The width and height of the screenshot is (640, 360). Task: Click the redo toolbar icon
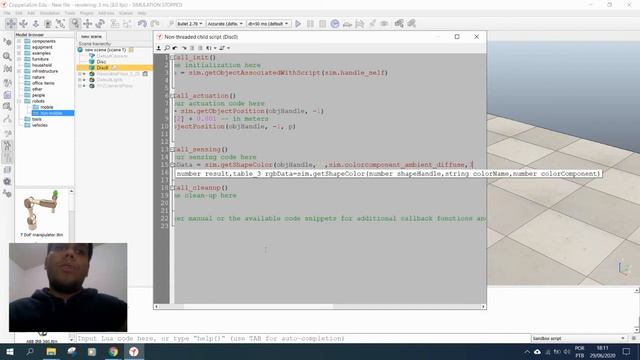tap(155, 24)
